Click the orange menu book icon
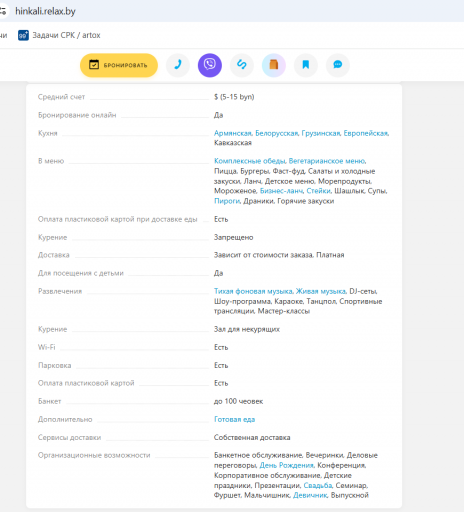The height and width of the screenshot is (512, 464). [274, 65]
